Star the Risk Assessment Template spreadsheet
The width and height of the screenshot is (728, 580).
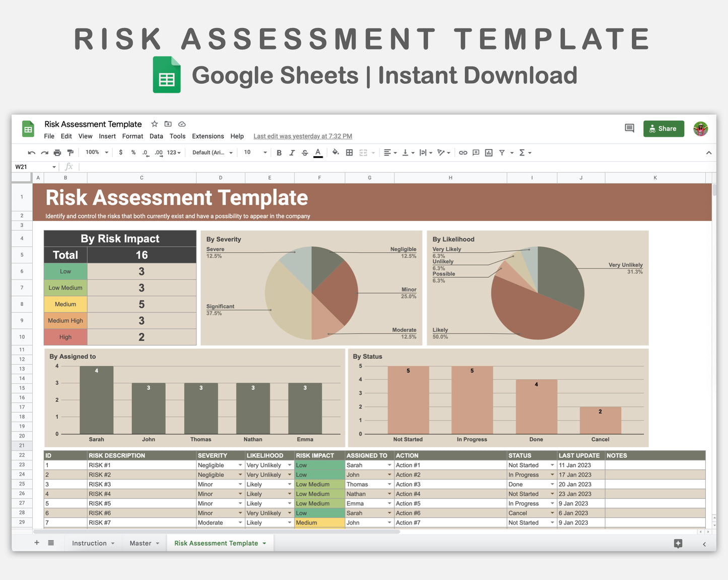click(154, 124)
